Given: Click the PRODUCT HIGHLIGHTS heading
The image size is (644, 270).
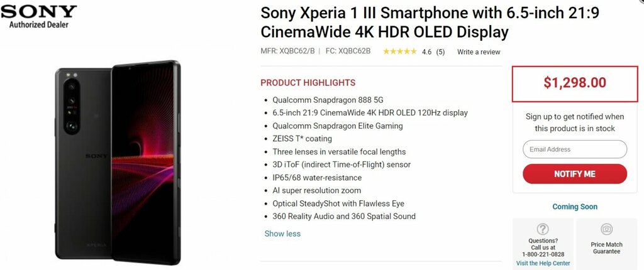Looking at the screenshot, I should point(308,83).
